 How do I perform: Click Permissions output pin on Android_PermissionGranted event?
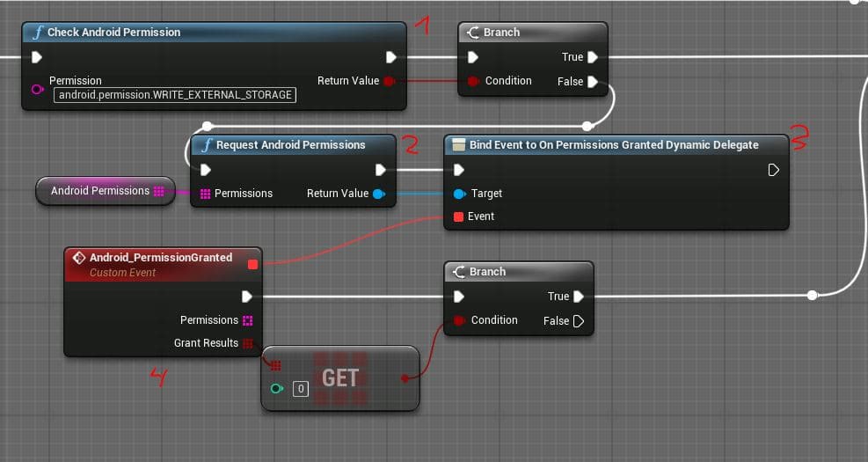(x=248, y=320)
